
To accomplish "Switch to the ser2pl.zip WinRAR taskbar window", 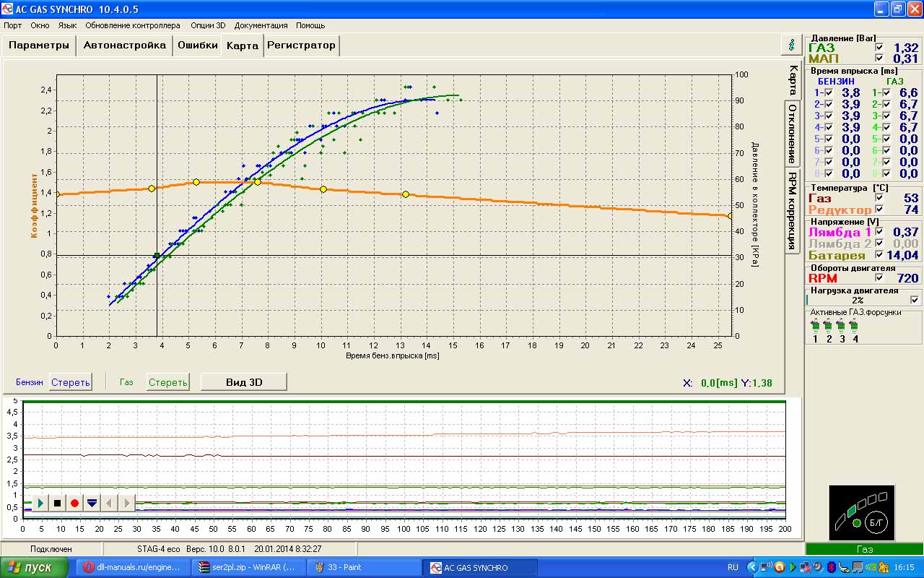I will (x=250, y=567).
